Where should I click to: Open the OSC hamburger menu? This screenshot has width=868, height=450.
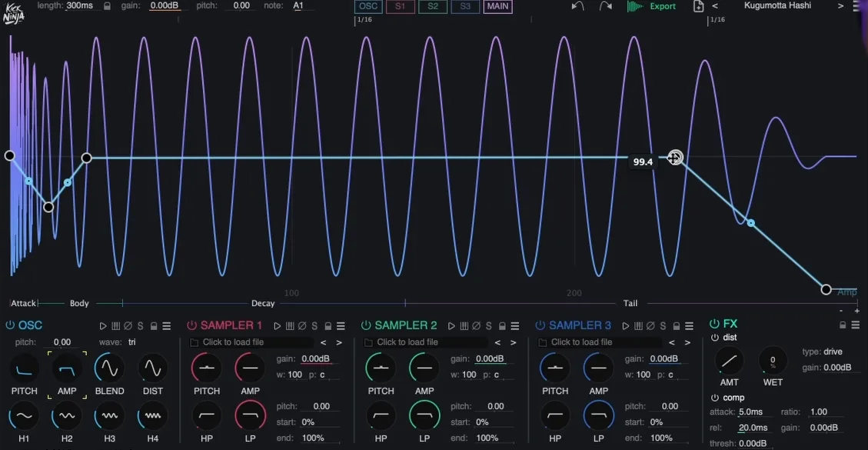(166, 326)
